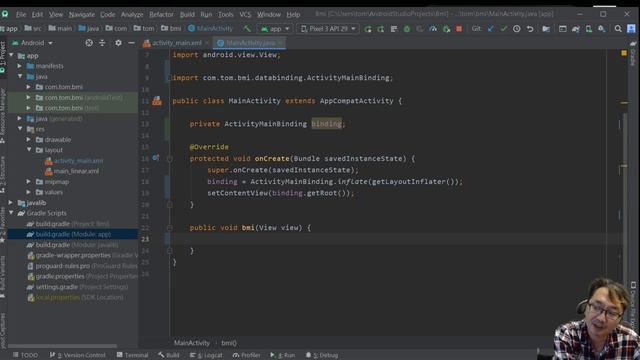The width and height of the screenshot is (640, 360).
Task: Toggle code folding at bmi method
Action: point(170,228)
